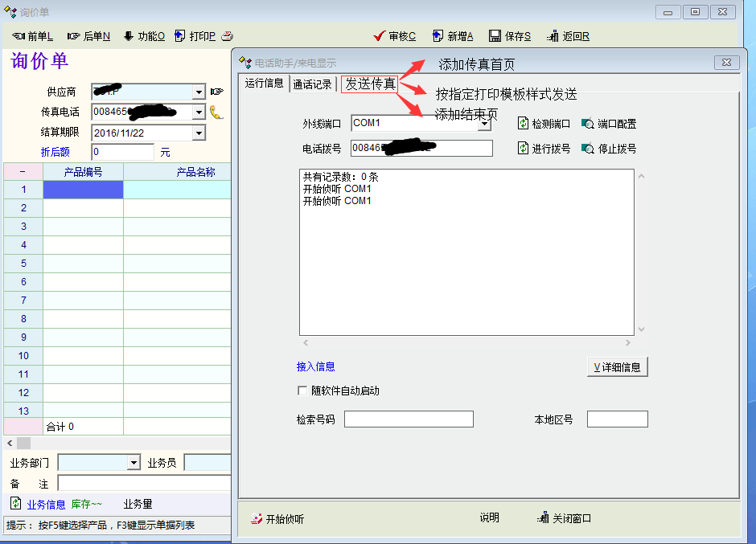Click the 审核 checkmark icon
The image size is (756, 544).
pyautogui.click(x=380, y=36)
